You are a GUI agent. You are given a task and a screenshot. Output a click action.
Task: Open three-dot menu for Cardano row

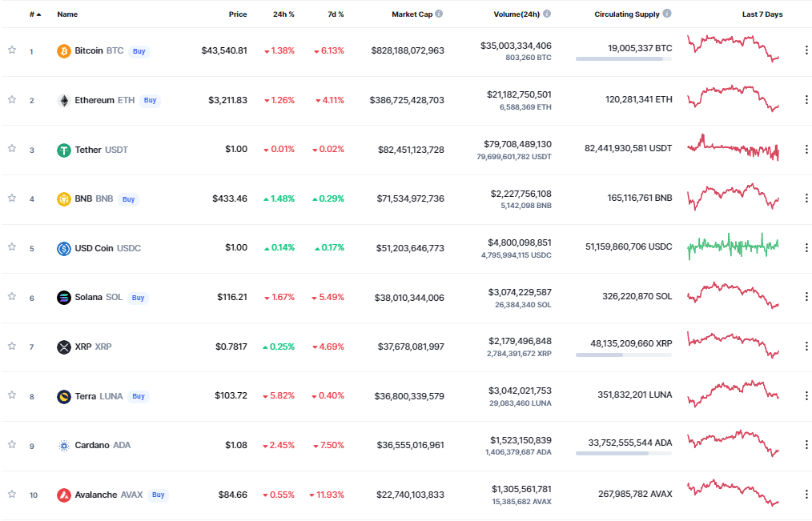(806, 444)
